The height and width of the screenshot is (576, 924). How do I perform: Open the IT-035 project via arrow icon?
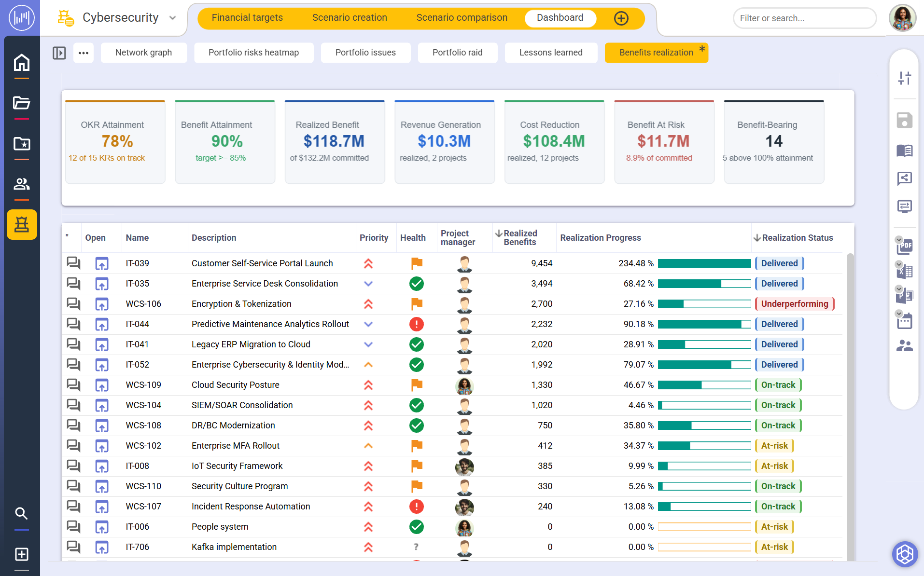click(101, 284)
